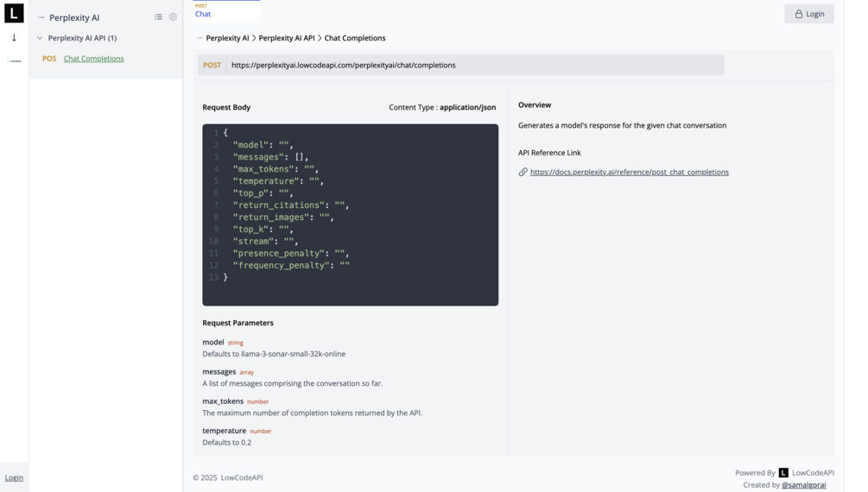Click the Login button at top right
Screen dimensions: 868x492
tap(808, 14)
